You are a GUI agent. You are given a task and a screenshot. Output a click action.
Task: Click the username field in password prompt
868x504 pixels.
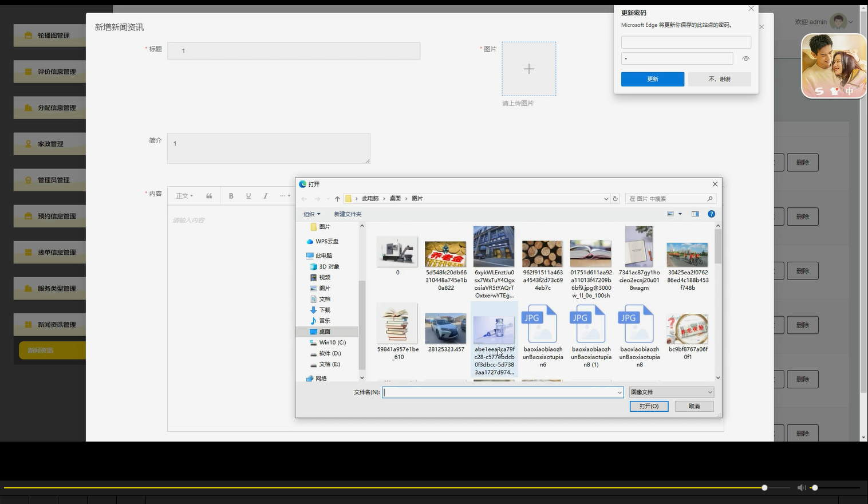tap(686, 42)
